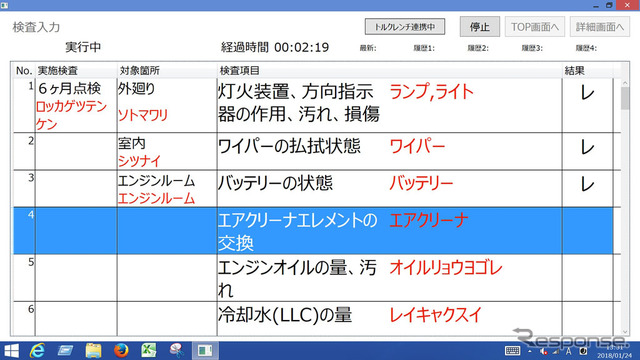
Task: Select highlighted エアクリーナエレメントの交換 row
Action: 313,231
